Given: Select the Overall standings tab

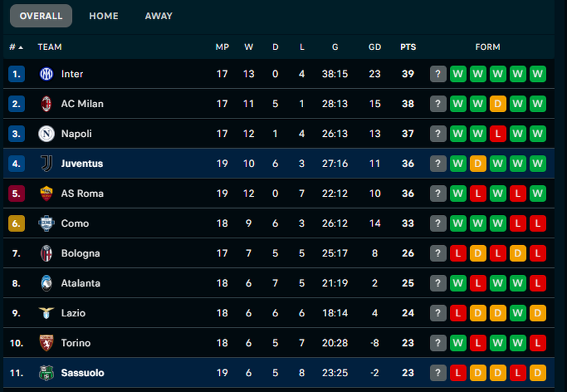Looking at the screenshot, I should point(41,16).
